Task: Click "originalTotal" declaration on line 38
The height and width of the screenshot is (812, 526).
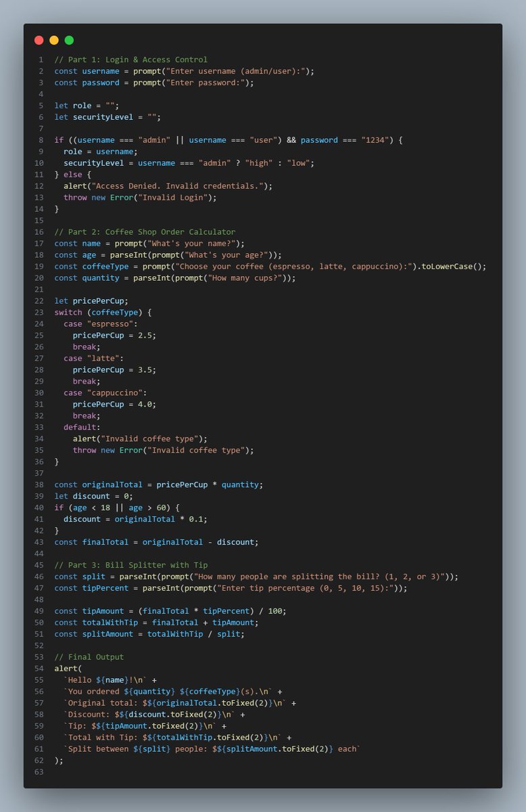Action: [x=112, y=485]
